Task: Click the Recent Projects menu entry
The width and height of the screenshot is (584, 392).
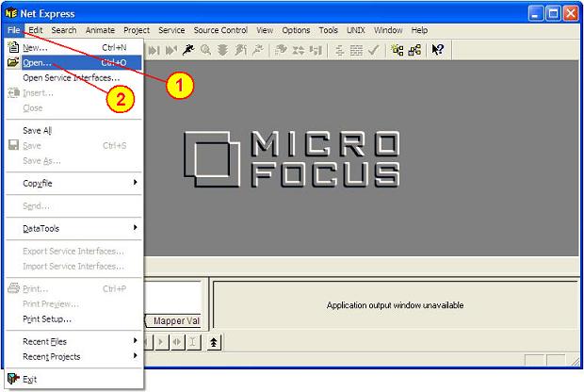Action: tap(73, 356)
